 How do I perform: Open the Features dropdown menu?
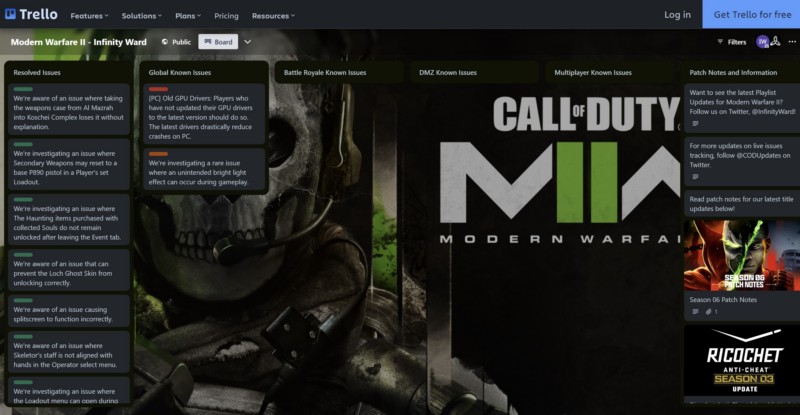pyautogui.click(x=89, y=16)
